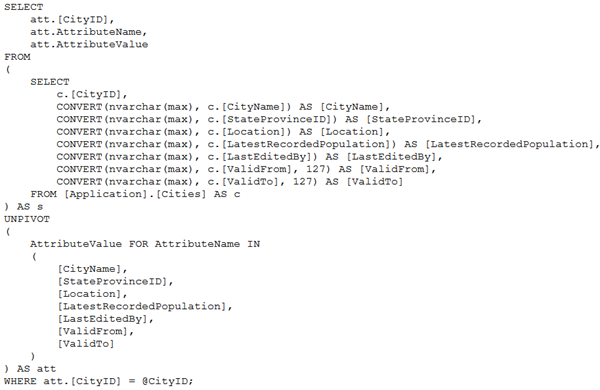Image resolution: width=600 pixels, height=390 pixels.
Task: Click the UNPIVOT keyword
Action: [x=27, y=219]
